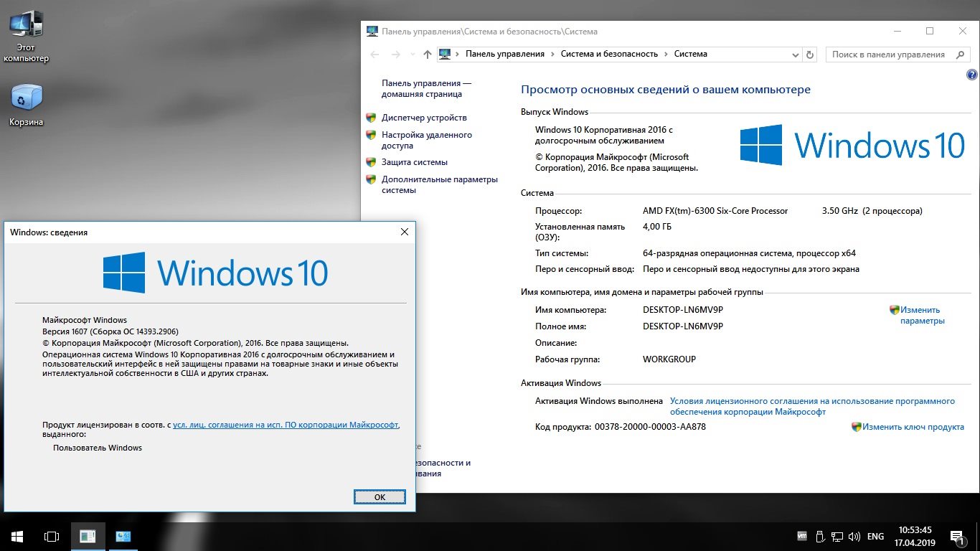Click 'WORKGROUP' workgroup value
Image resolution: width=980 pixels, height=551 pixels.
[x=669, y=359]
